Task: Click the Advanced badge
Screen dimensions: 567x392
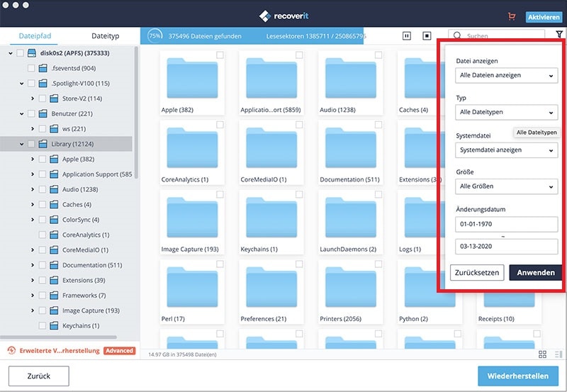Action: click(x=119, y=350)
